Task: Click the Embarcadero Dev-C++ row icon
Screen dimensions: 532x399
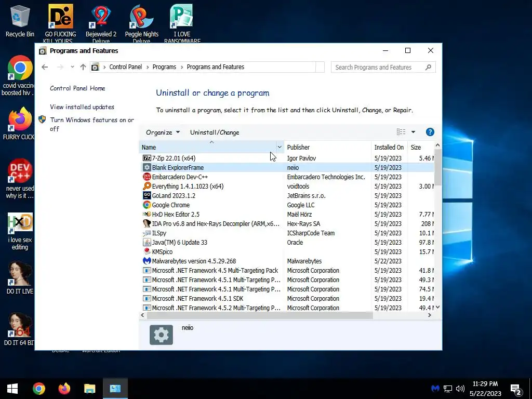Action: [147, 177]
